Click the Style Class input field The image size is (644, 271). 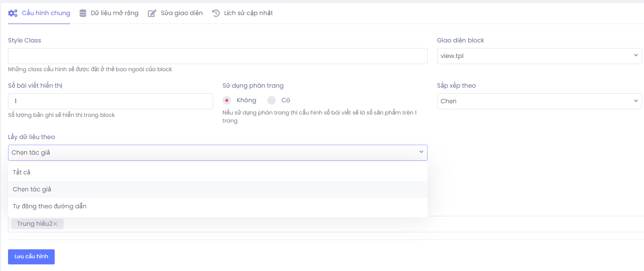pyautogui.click(x=217, y=56)
